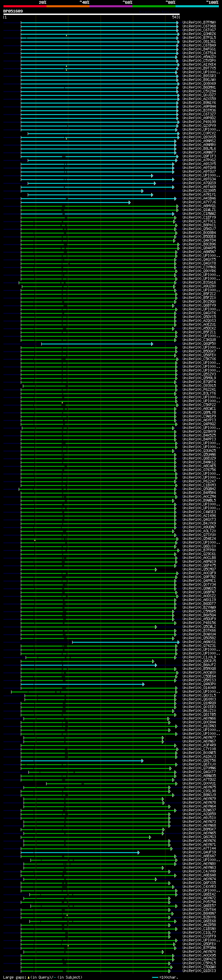The image size is (222, 980).
Task: Select hit label UniRef100_A7QQS9
Action: click(x=199, y=183)
